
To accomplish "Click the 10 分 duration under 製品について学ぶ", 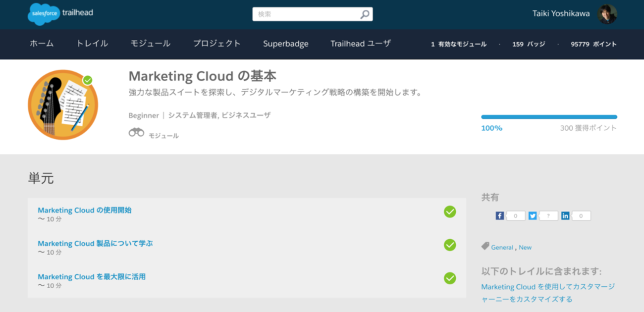I will pyautogui.click(x=50, y=253).
